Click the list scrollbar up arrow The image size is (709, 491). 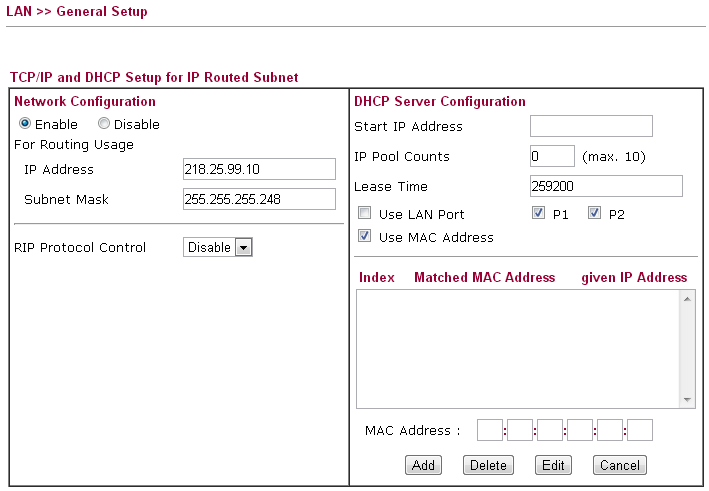(687, 298)
